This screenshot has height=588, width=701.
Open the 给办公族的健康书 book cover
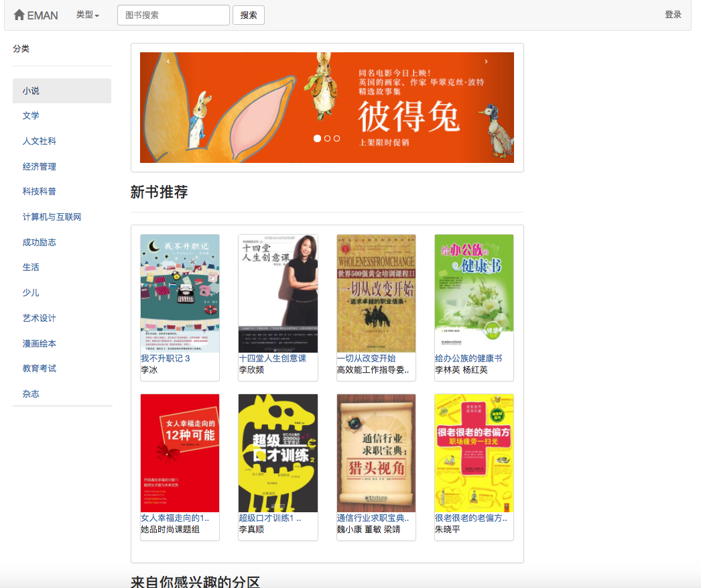click(x=474, y=293)
